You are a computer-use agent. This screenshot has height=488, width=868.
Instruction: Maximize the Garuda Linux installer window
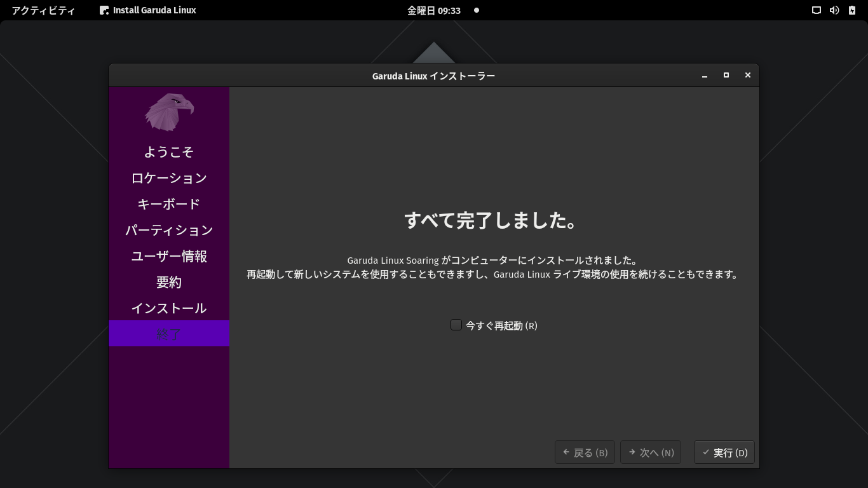726,75
